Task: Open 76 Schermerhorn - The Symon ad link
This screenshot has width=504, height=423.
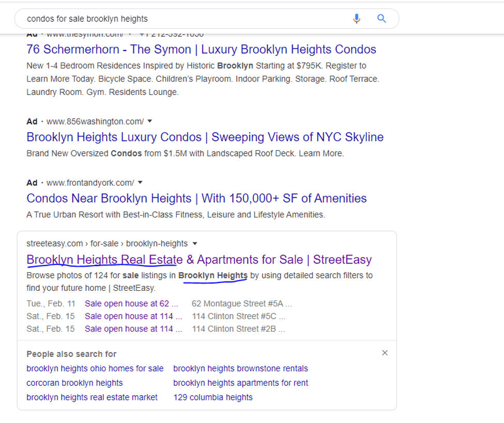Action: click(x=201, y=50)
